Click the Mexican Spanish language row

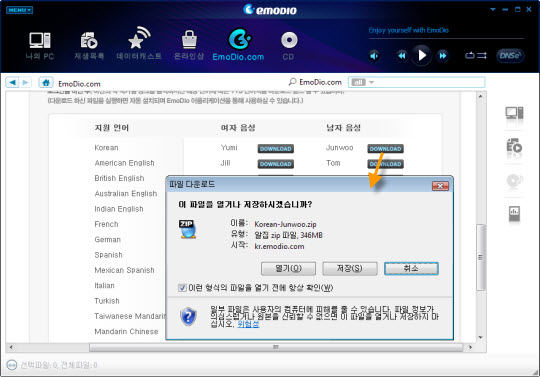point(124,270)
